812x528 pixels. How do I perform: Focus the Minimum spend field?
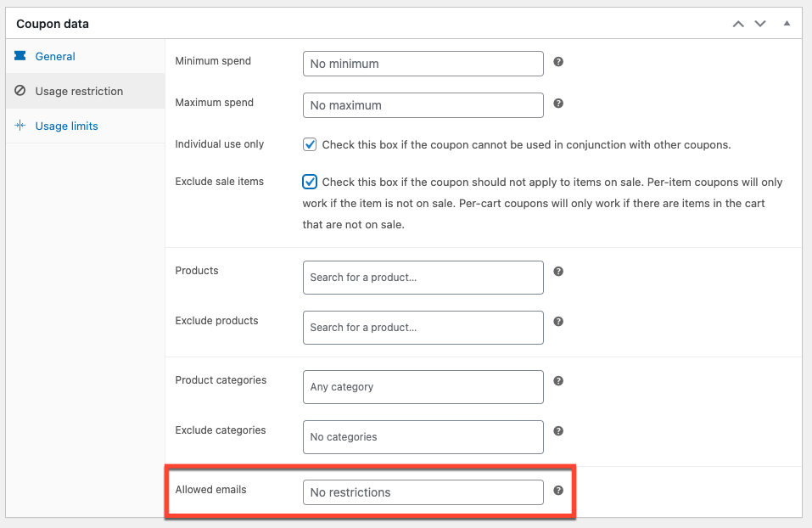[x=423, y=64]
